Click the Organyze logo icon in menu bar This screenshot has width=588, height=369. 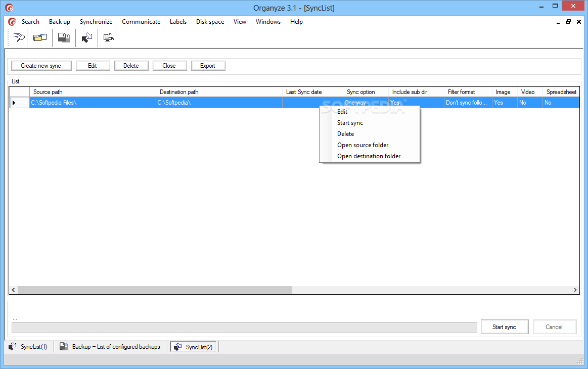point(12,22)
